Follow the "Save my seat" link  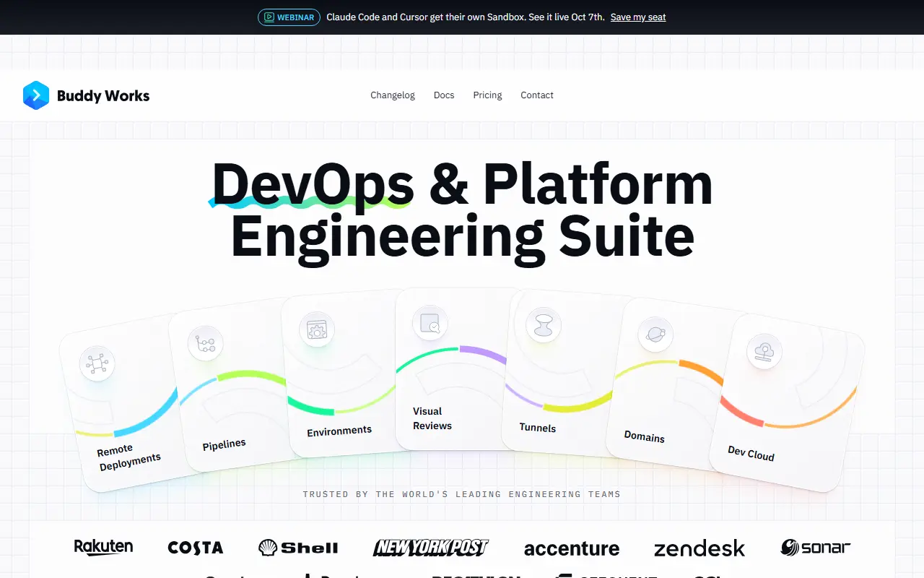point(638,17)
